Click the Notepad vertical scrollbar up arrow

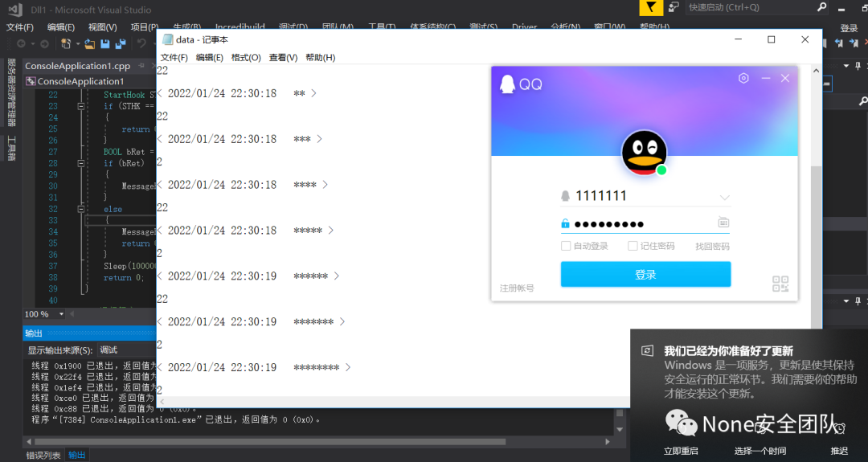(x=816, y=71)
